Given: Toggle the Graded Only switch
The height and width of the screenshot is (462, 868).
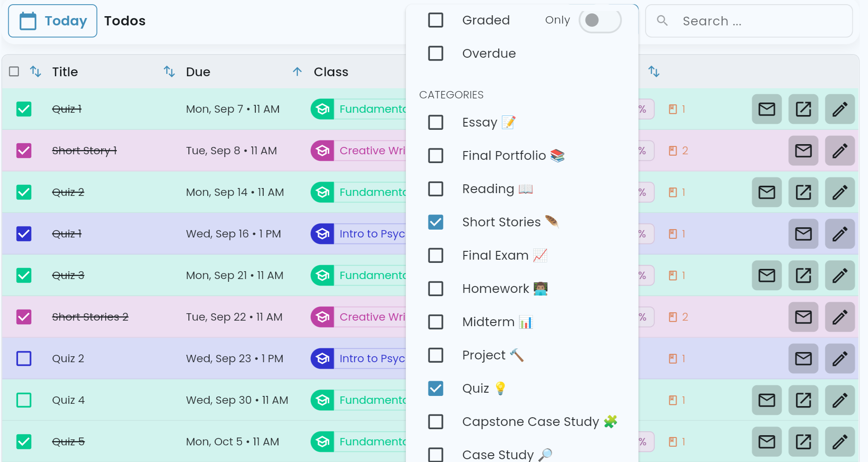Looking at the screenshot, I should point(600,20).
